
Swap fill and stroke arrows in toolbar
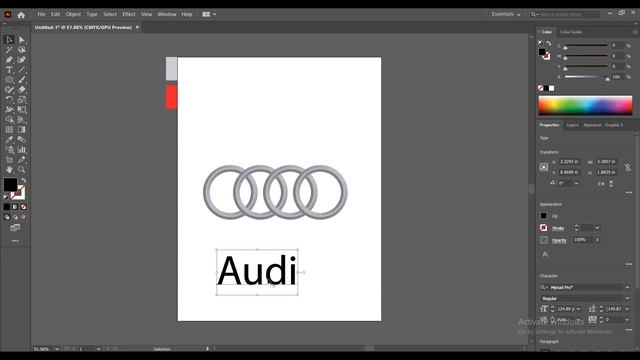(24, 180)
